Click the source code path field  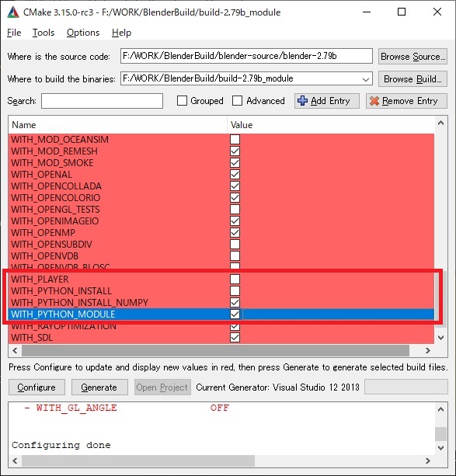coord(246,56)
